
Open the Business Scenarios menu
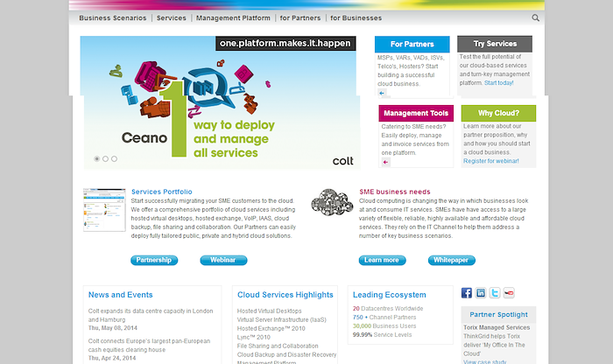[x=113, y=18]
